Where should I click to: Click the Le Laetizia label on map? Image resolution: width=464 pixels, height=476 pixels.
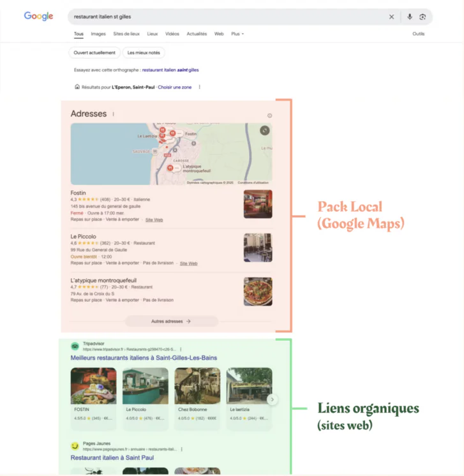tap(147, 136)
